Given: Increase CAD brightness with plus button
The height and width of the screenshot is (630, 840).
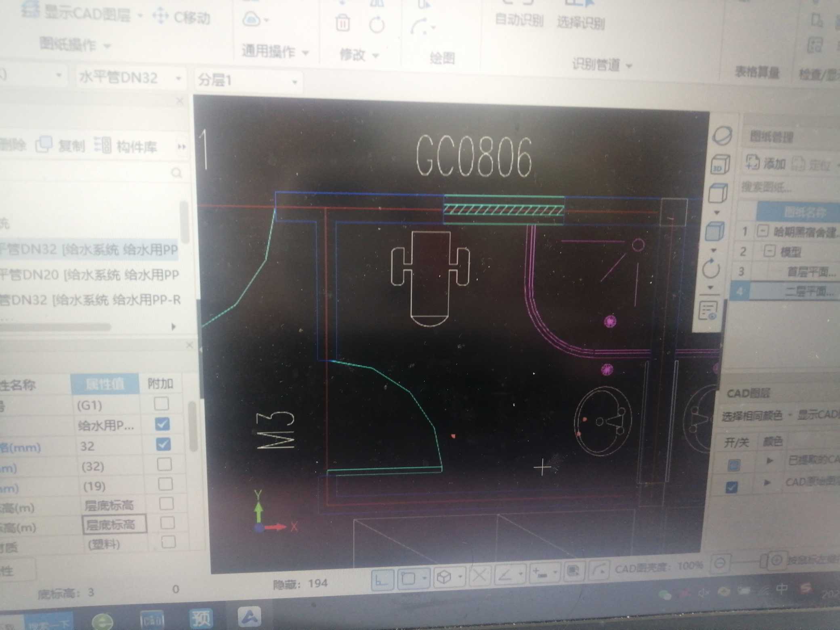Looking at the screenshot, I should 776,560.
